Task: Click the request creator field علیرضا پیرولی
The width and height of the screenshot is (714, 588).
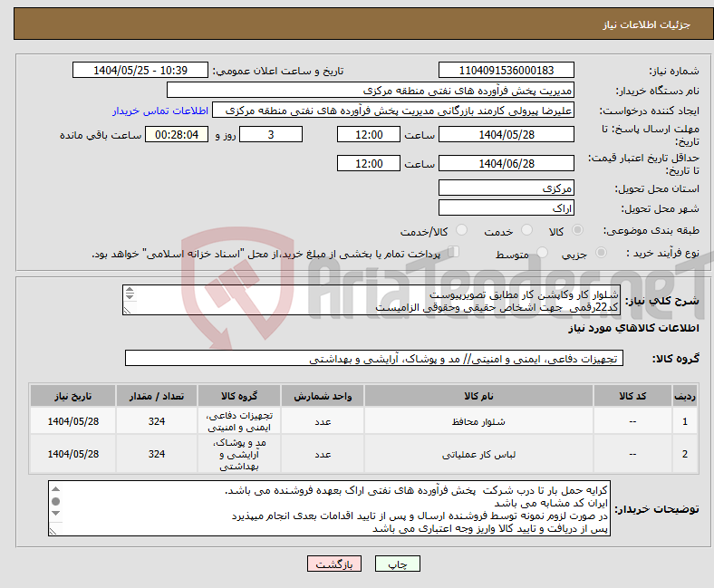Action: point(393,111)
